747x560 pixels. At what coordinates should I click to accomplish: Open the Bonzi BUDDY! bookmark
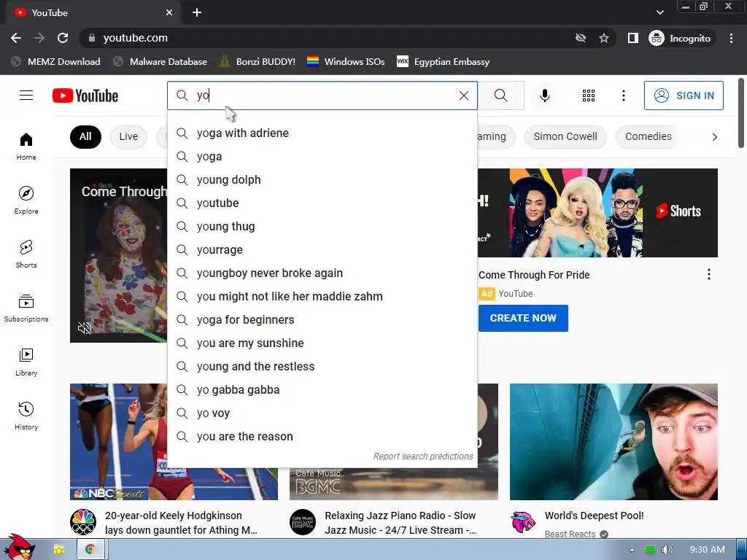tap(258, 61)
